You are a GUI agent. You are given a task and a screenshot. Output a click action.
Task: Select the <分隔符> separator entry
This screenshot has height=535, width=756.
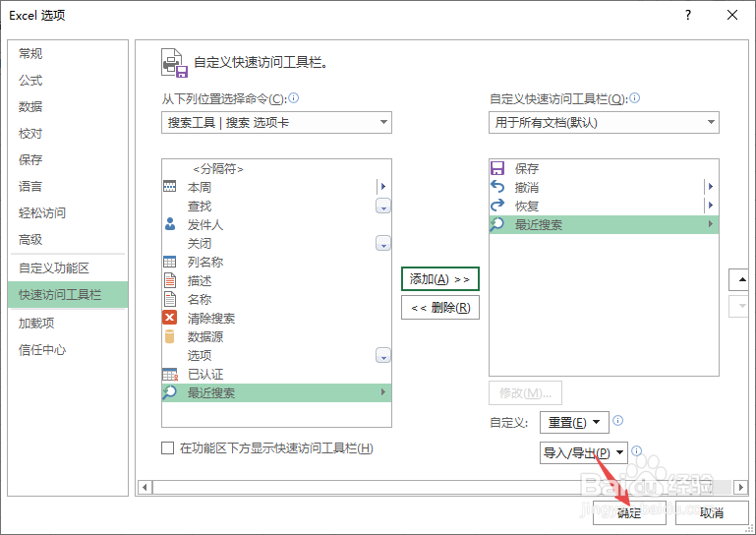click(276, 168)
